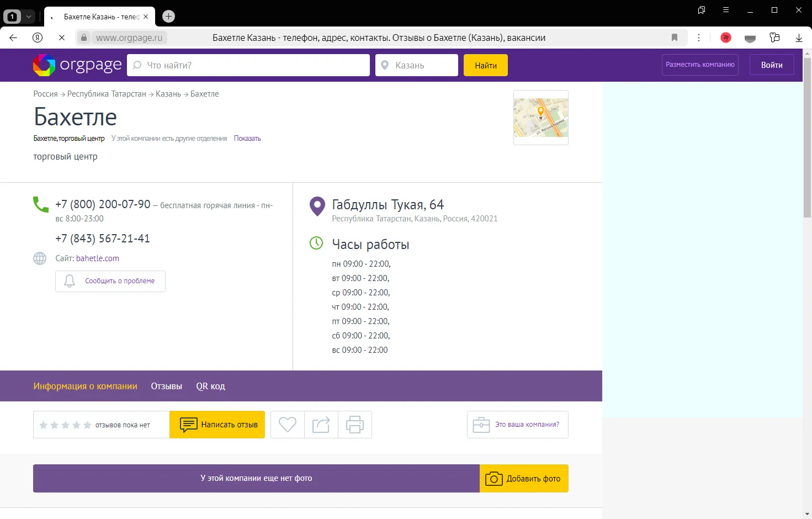Click phone number +7 (843) 567-21-41

click(x=103, y=239)
